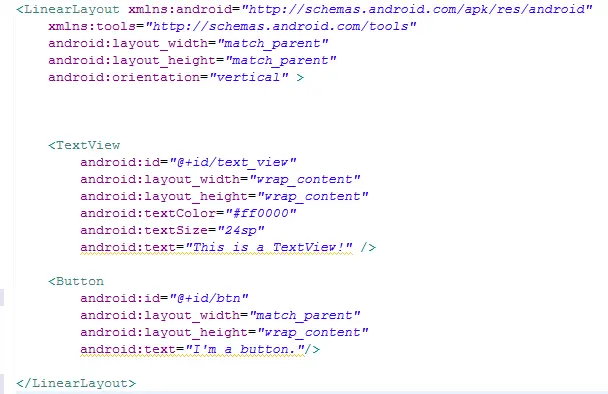Click LinearLayout layout_height="match_parent" line
608x394 pixels.
pyautogui.click(x=192, y=60)
